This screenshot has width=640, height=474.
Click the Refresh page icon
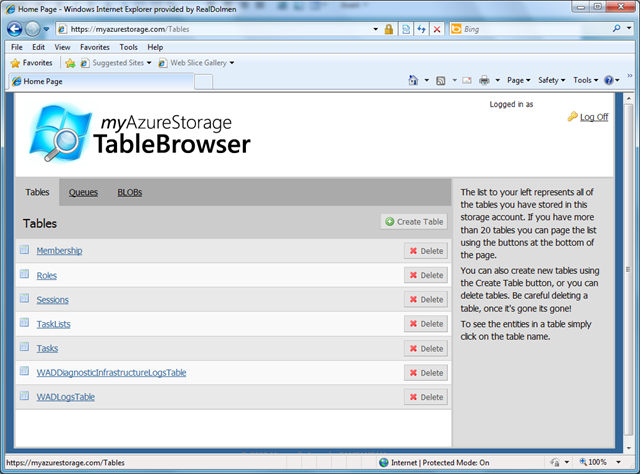(422, 29)
